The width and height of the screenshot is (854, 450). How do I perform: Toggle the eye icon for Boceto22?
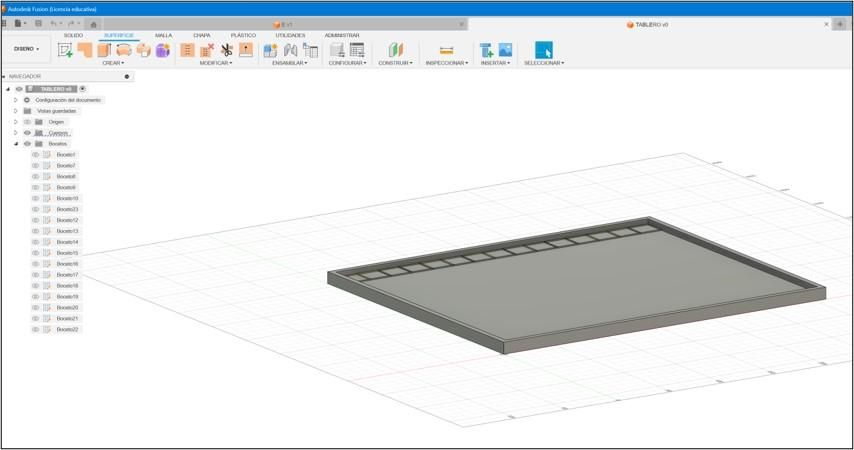(35, 330)
